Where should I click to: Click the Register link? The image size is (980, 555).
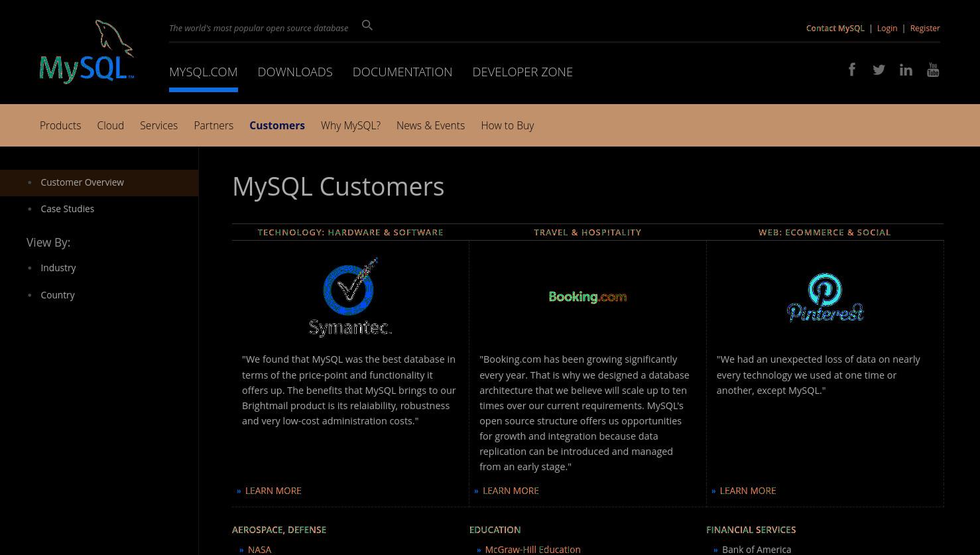tap(925, 28)
